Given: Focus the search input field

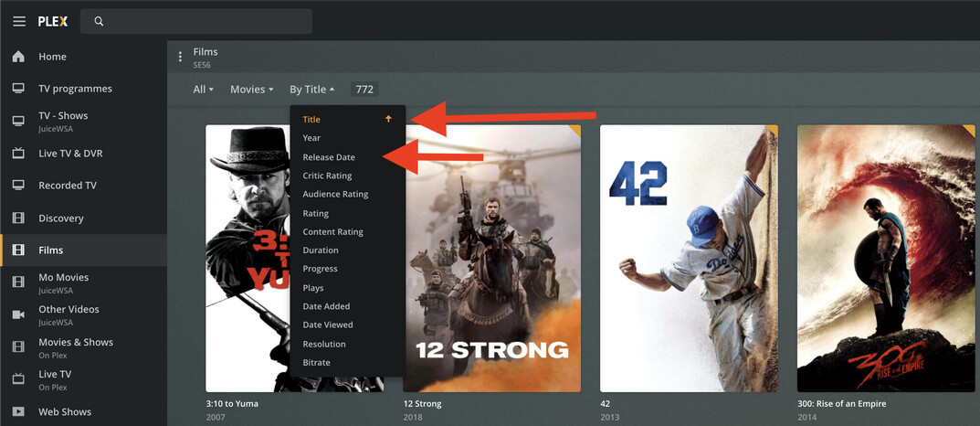Looking at the screenshot, I should click(x=196, y=21).
